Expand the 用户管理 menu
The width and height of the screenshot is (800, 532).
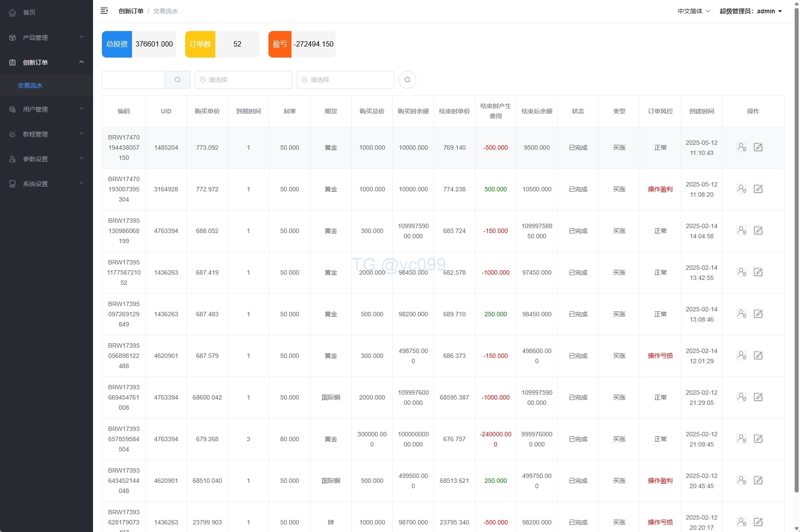46,109
